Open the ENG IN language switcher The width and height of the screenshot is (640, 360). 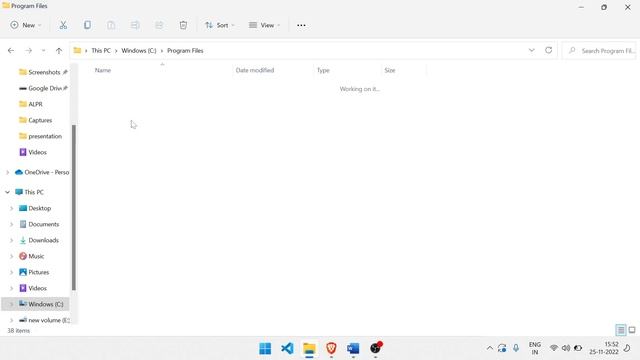tap(535, 348)
